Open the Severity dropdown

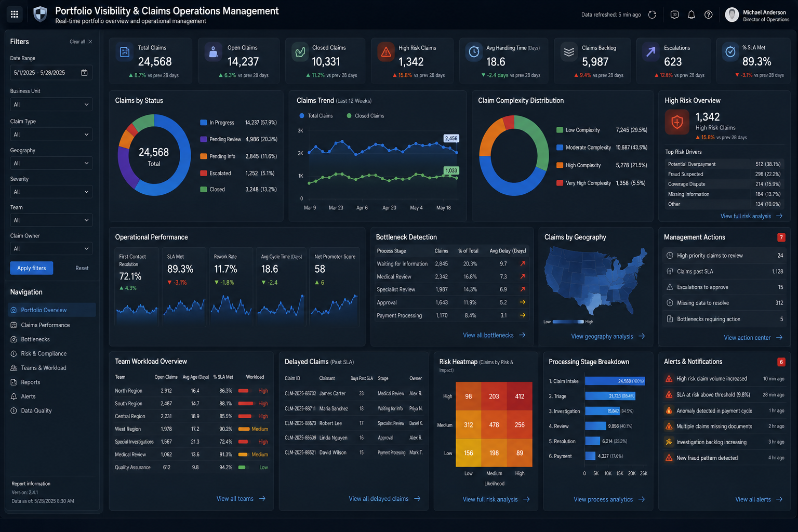click(x=51, y=192)
